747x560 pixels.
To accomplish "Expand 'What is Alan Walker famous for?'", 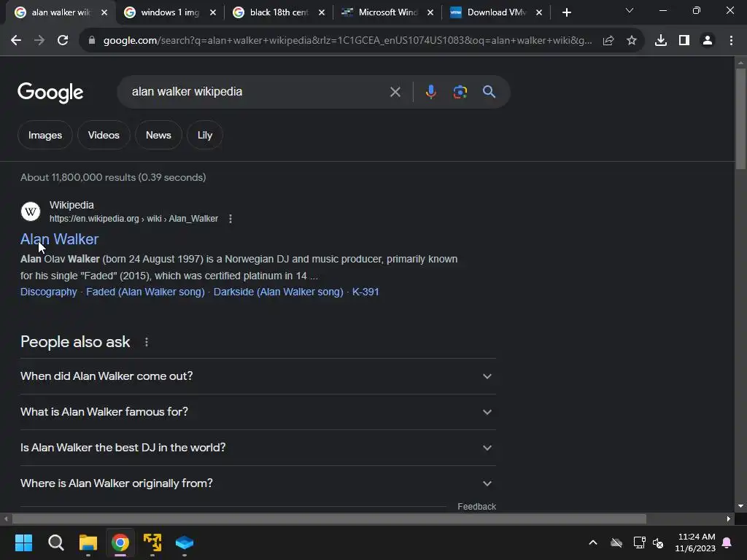I will [x=258, y=412].
